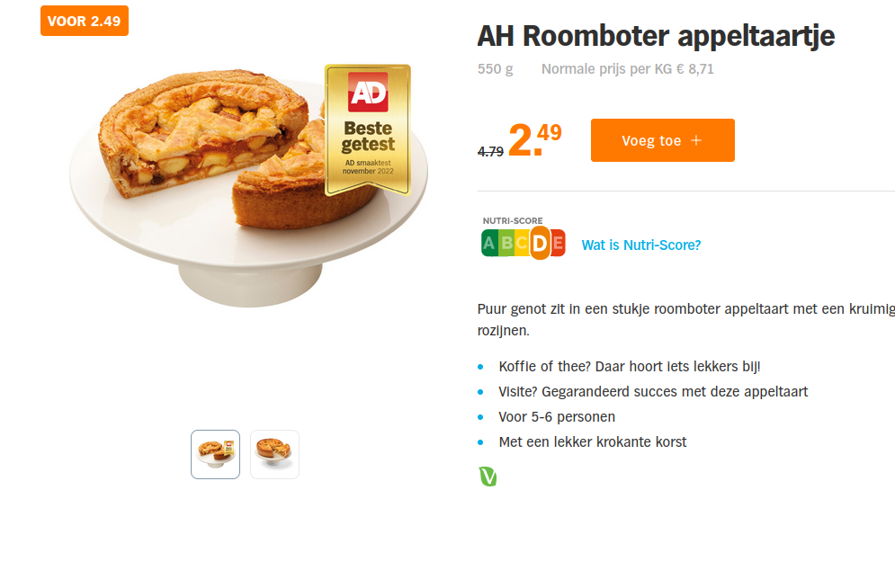Click the bullet about Voor 5-6 personen
Viewport: 895px width, 588px height.
point(557,416)
